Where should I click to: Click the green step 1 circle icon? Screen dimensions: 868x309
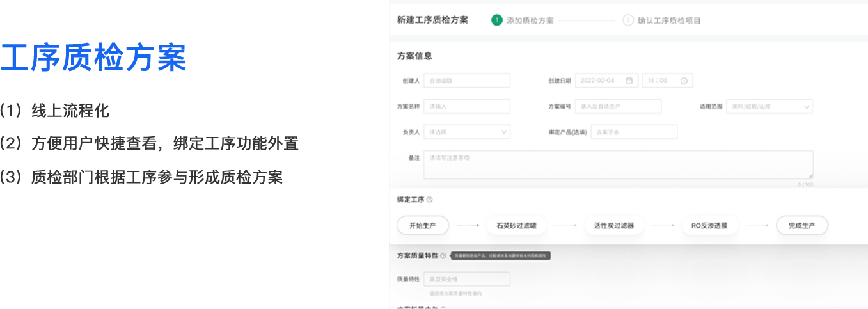pyautogui.click(x=496, y=20)
